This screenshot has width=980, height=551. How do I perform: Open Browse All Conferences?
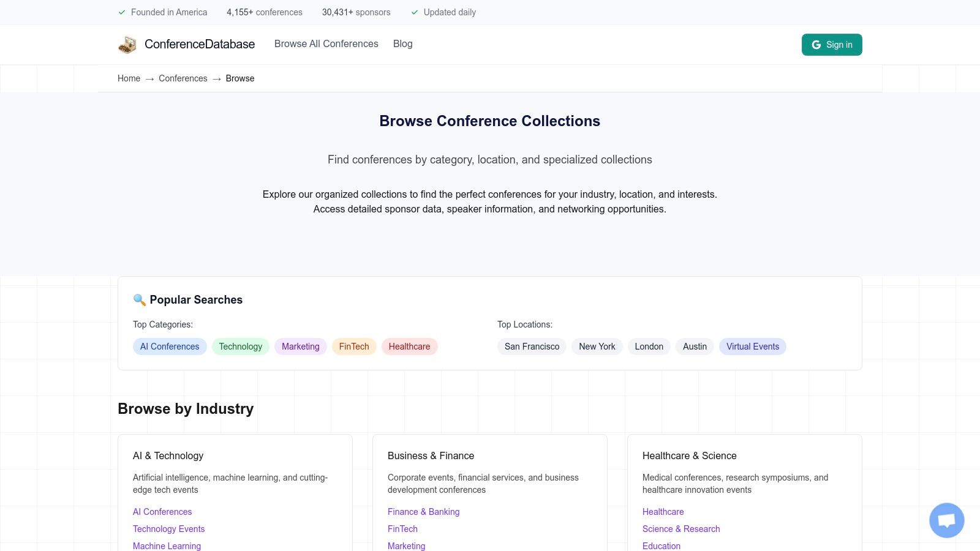[326, 43]
